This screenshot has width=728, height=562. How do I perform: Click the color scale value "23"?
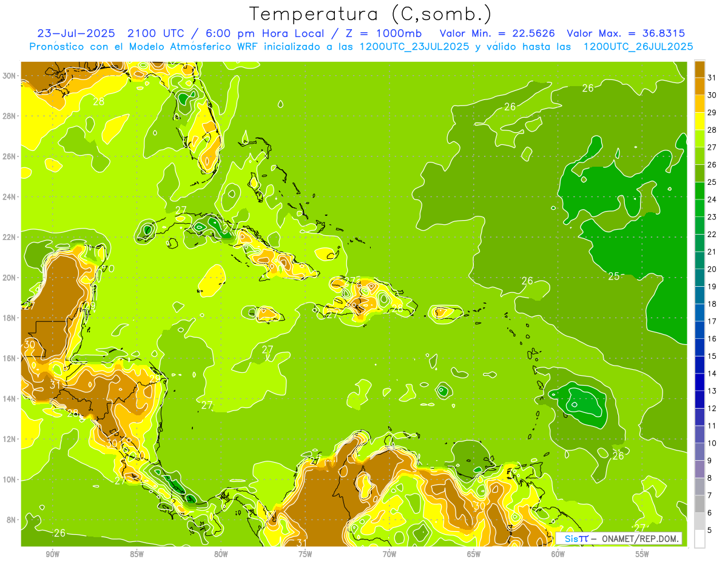(712, 217)
